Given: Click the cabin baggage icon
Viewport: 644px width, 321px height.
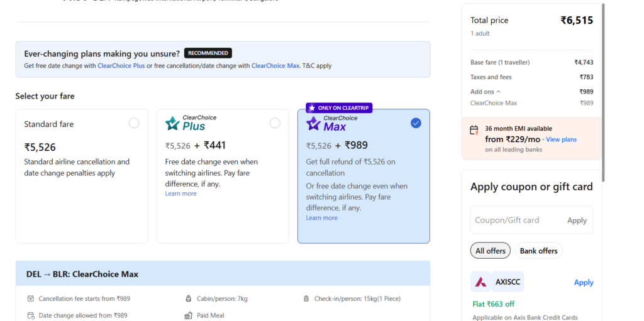Looking at the screenshot, I should [189, 298].
